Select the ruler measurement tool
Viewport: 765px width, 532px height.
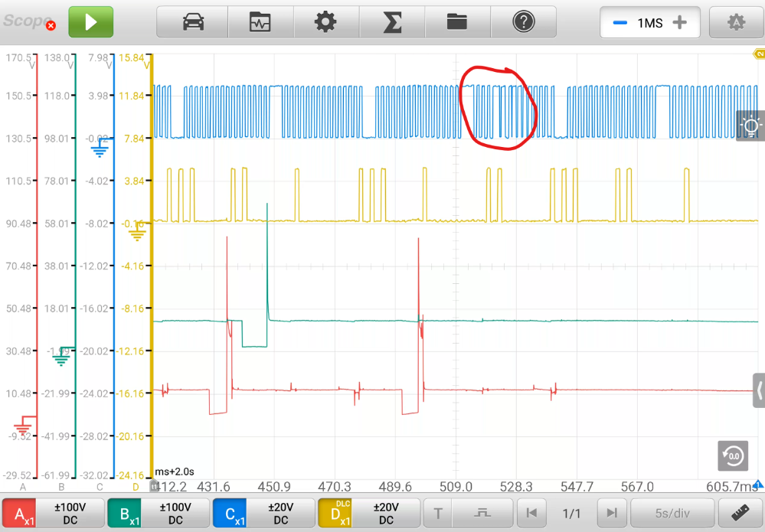pos(740,513)
